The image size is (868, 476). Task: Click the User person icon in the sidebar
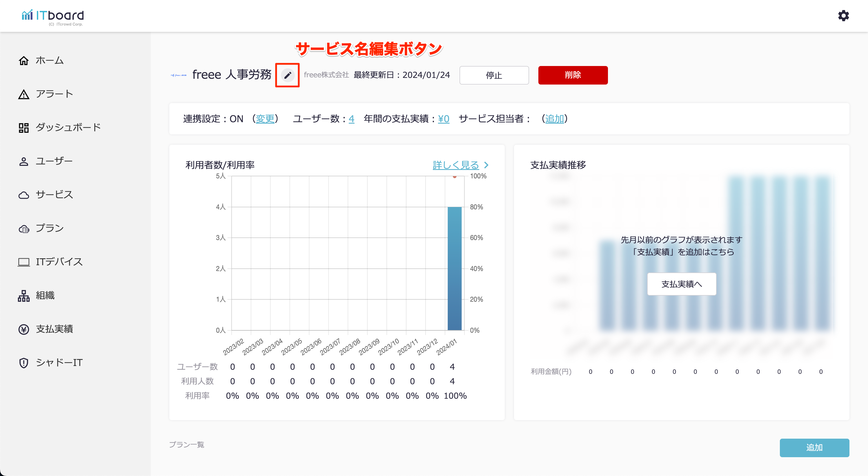pyautogui.click(x=23, y=161)
